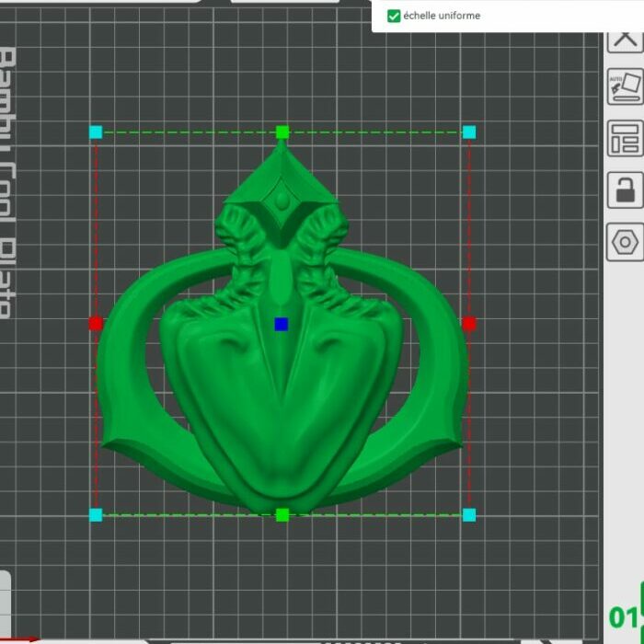The image size is (644, 644).
Task: Click the Bambu Cool Plate label
Action: point(7,184)
